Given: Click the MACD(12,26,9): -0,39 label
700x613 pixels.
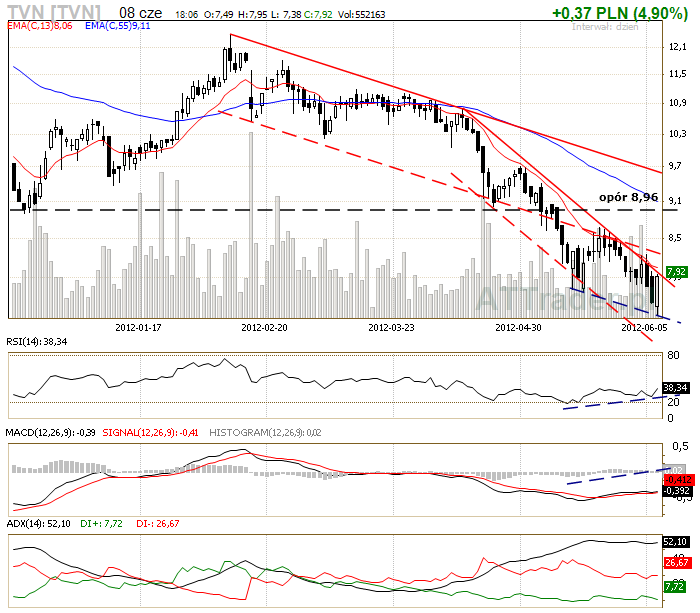Looking at the screenshot, I should coord(50,433).
